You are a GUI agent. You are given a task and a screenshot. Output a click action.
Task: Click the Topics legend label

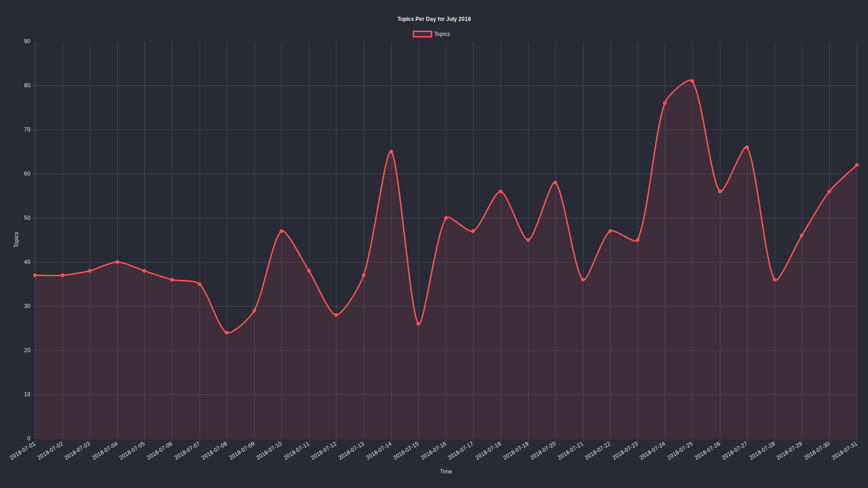(x=442, y=34)
